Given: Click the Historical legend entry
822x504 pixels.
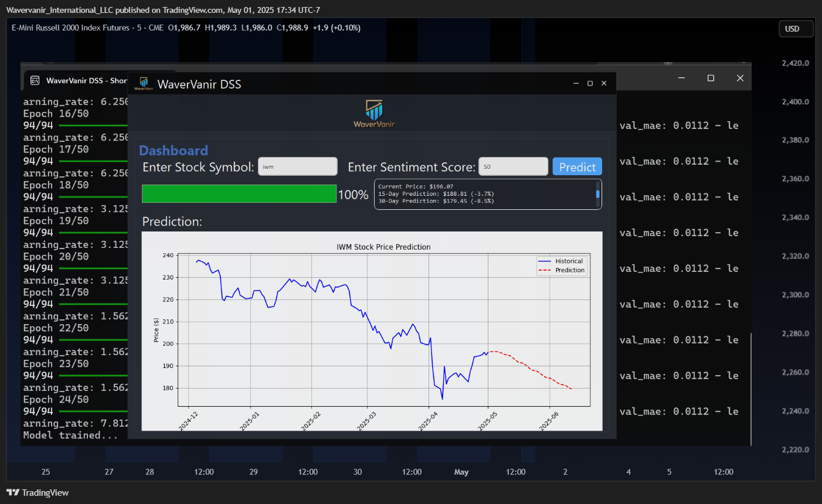Looking at the screenshot, I should 561,261.
